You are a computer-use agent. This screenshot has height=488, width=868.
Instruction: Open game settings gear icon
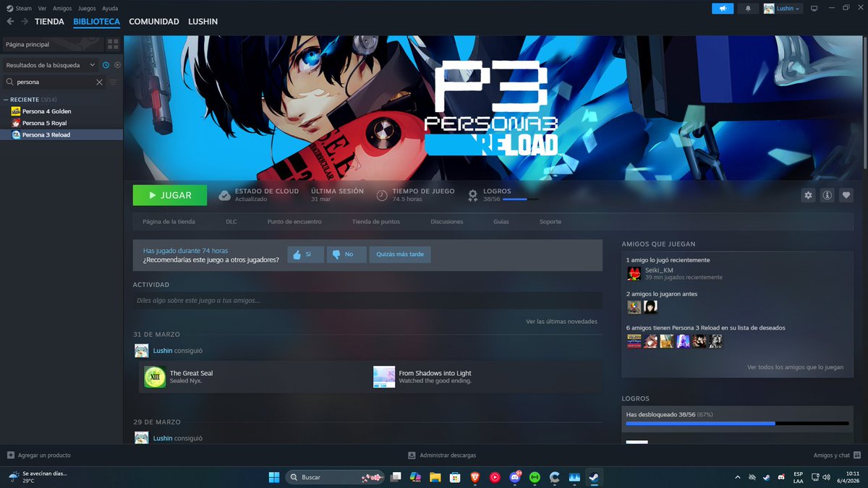(x=809, y=195)
